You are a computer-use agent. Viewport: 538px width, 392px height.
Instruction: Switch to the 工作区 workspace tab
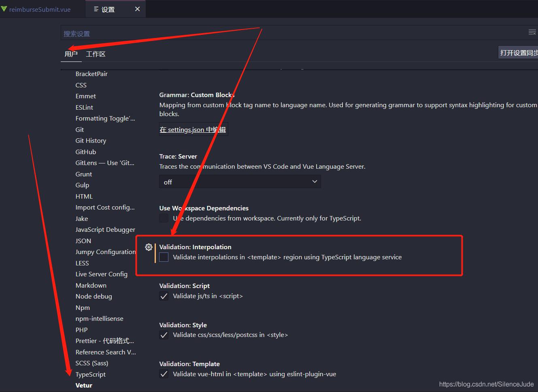tap(96, 54)
